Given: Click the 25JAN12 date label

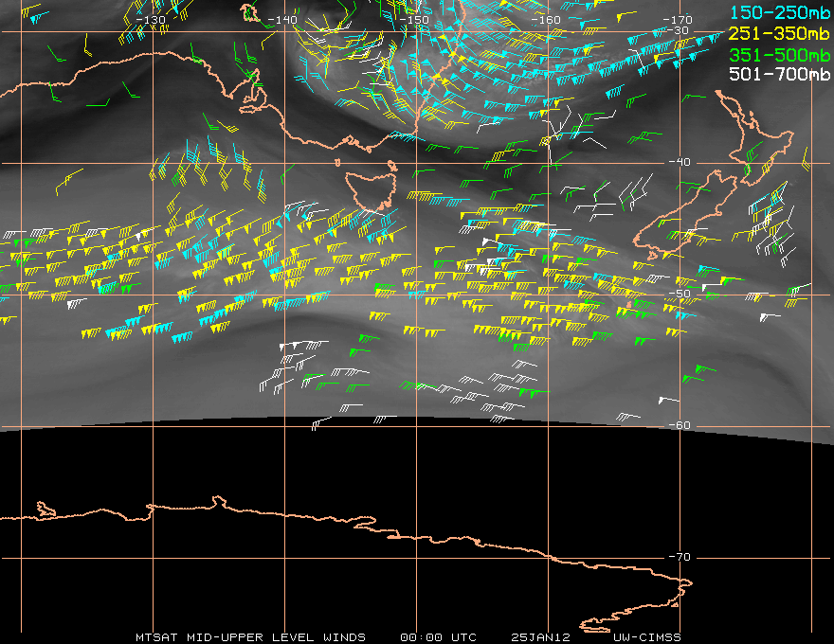Looking at the screenshot, I should (540, 637).
